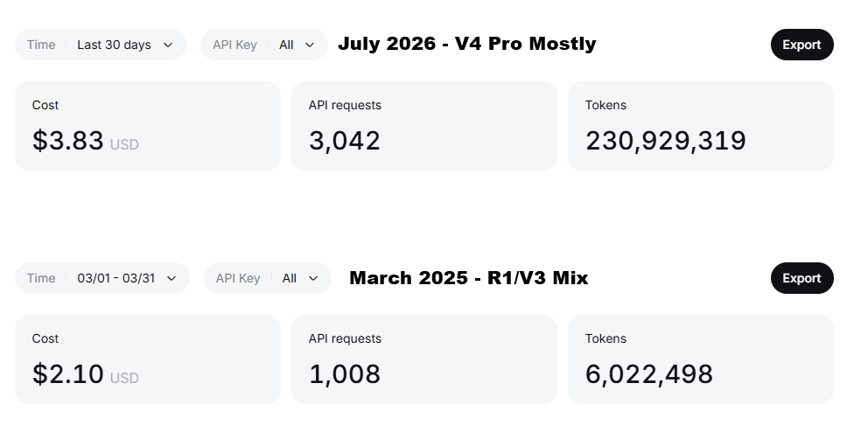The width and height of the screenshot is (868, 439).
Task: Expand the top API Key 'All' dropdown
Action: point(264,45)
